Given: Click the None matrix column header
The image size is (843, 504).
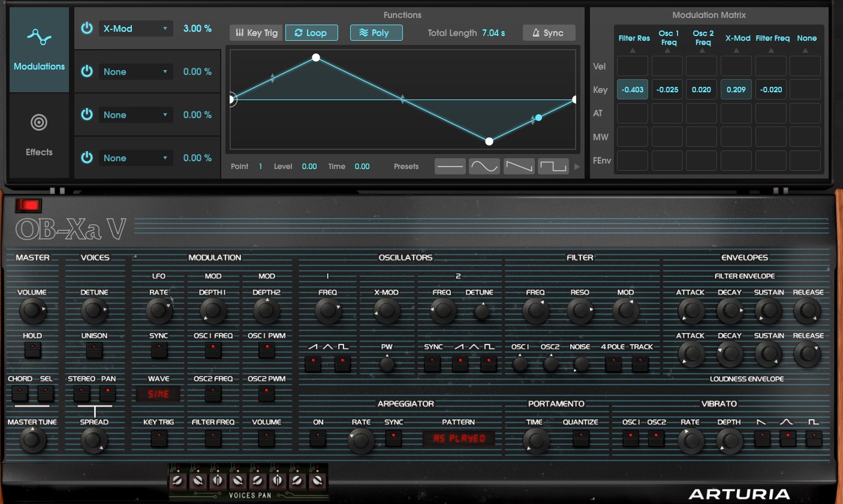Looking at the screenshot, I should coord(806,38).
